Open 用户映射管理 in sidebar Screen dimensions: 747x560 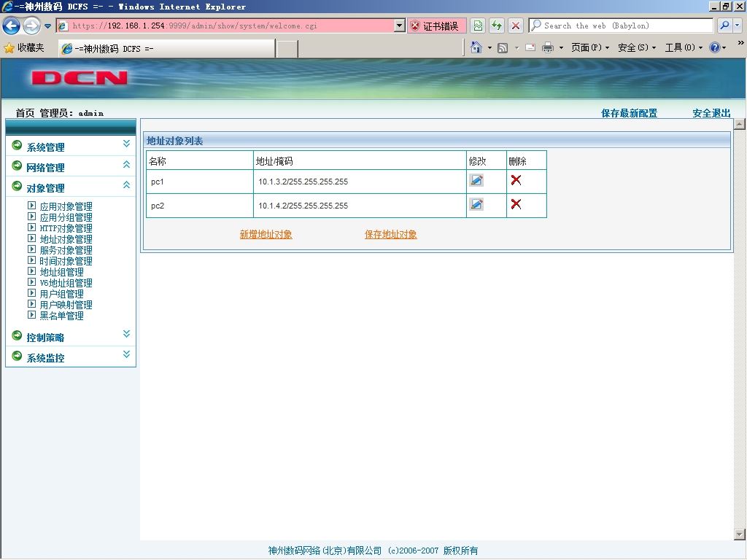click(66, 305)
